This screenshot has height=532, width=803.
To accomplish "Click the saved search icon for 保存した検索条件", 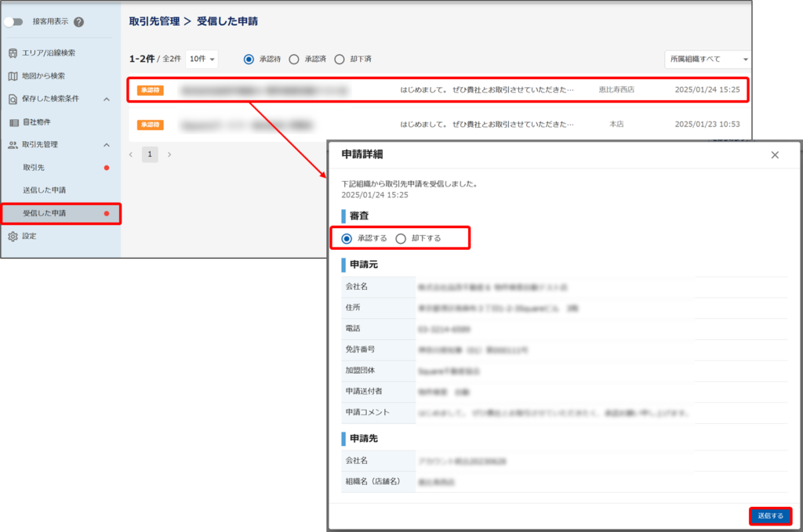I will [x=13, y=100].
